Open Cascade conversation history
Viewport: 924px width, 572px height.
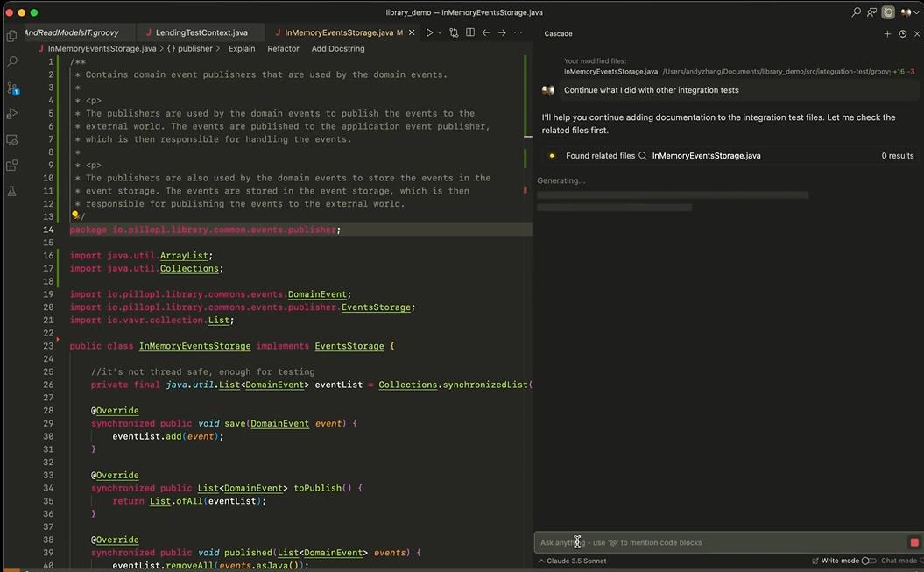point(902,33)
